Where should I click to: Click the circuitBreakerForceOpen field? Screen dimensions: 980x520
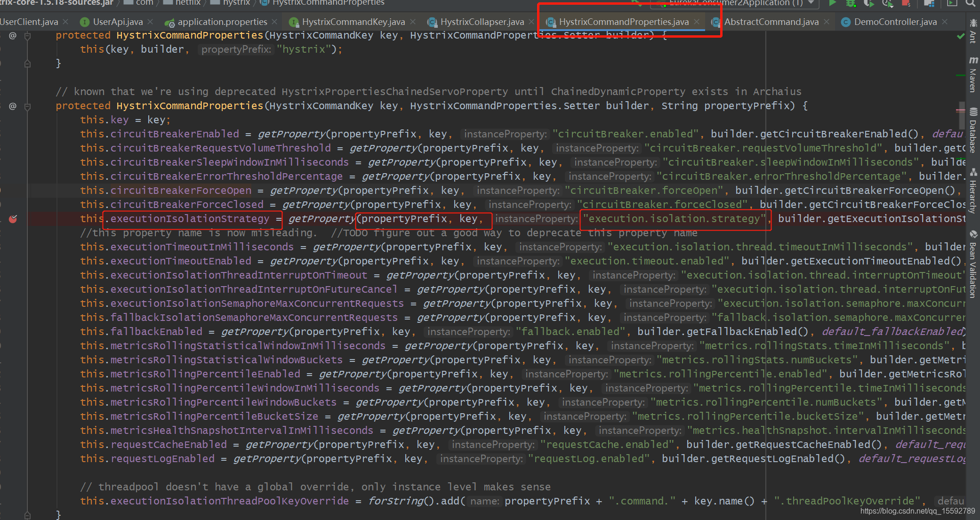click(181, 191)
